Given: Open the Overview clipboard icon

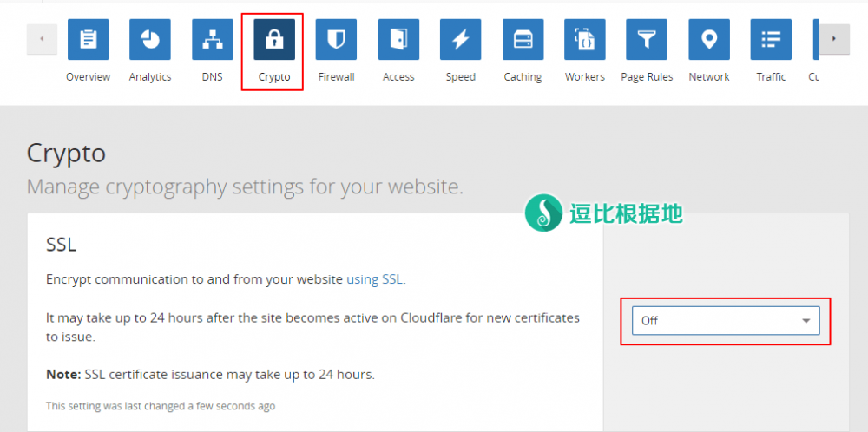Looking at the screenshot, I should point(88,40).
